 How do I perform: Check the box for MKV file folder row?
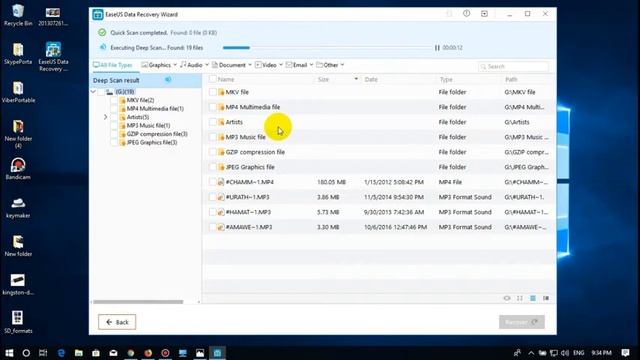point(213,92)
